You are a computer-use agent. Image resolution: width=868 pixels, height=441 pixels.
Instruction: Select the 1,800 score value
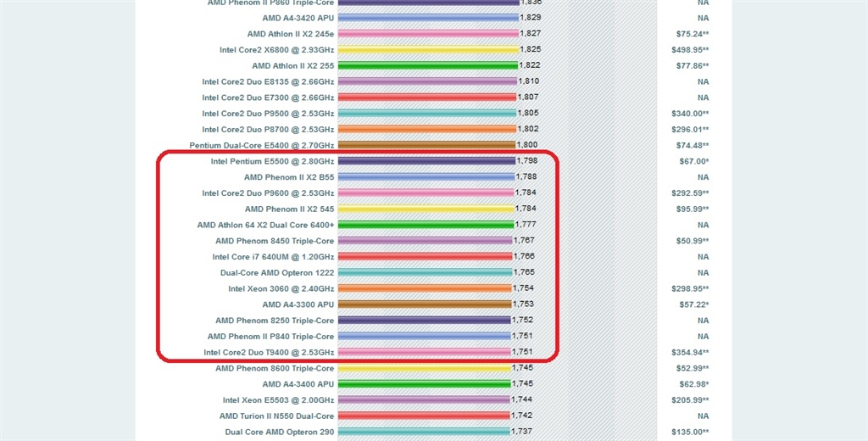point(527,145)
